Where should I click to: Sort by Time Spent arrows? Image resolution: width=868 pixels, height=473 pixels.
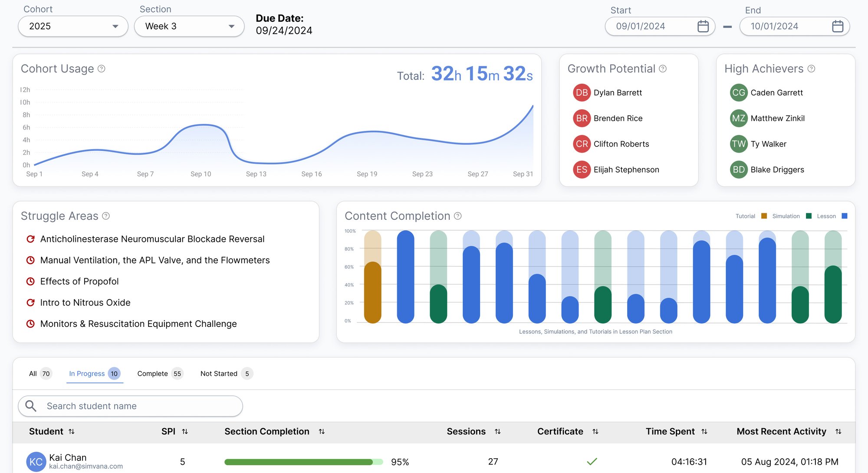[x=704, y=431]
